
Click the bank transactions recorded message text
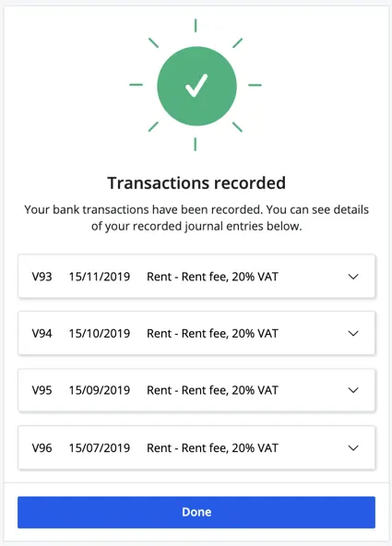[x=196, y=218]
